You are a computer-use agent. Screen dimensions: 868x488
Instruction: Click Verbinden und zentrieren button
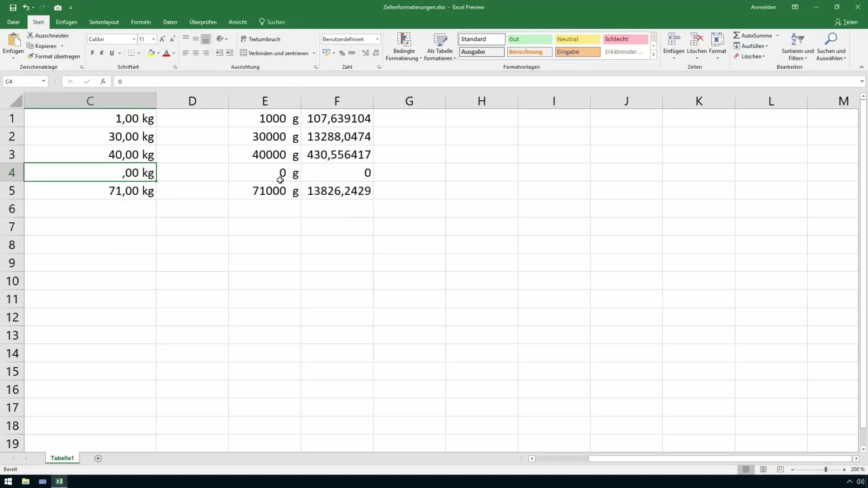pos(274,53)
